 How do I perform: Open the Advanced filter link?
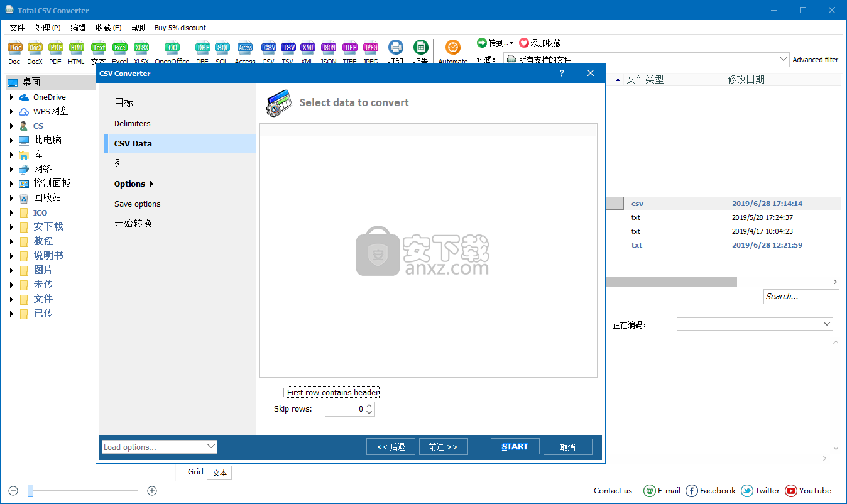[816, 60]
